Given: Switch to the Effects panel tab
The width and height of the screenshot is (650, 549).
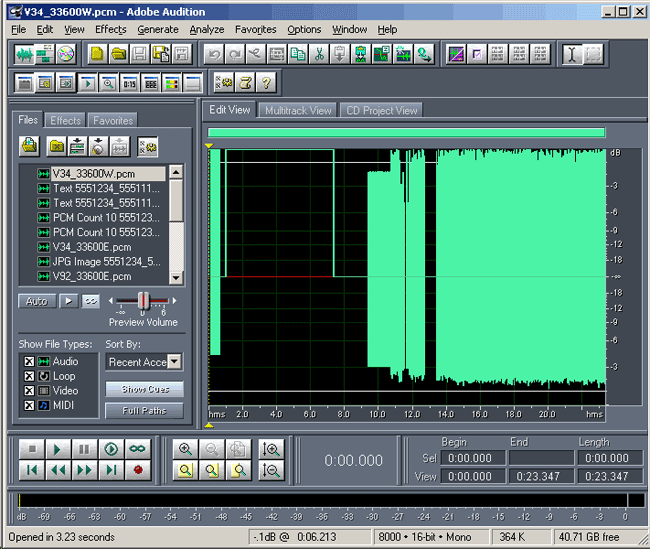Looking at the screenshot, I should click(65, 121).
